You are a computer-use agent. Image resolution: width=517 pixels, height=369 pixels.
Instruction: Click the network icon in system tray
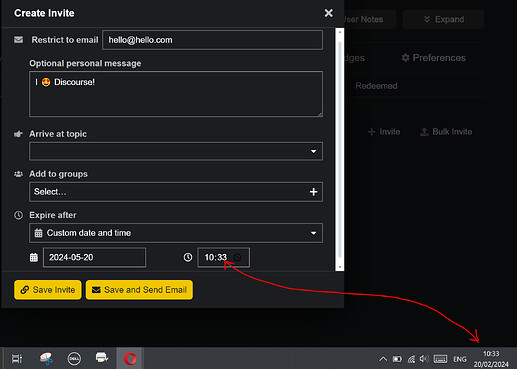click(411, 359)
